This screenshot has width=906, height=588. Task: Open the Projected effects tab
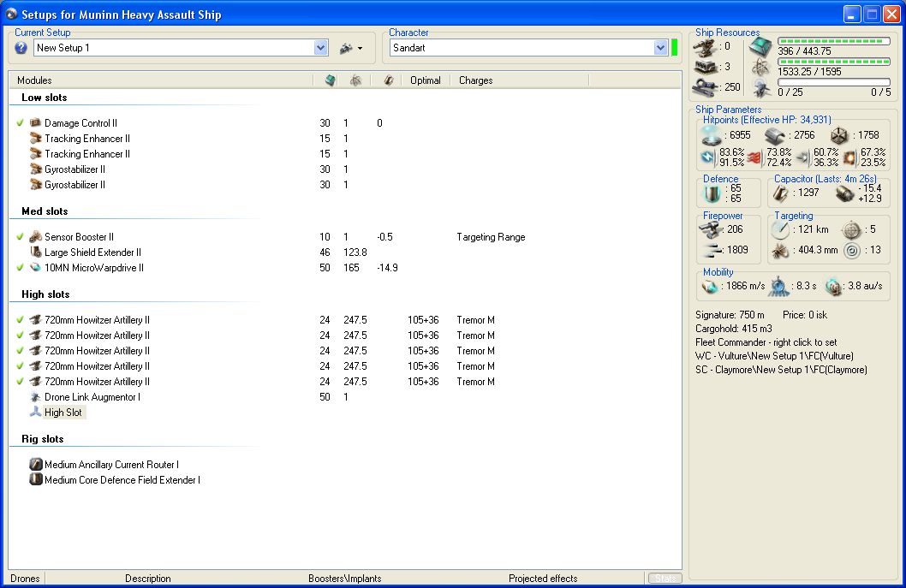tap(543, 579)
